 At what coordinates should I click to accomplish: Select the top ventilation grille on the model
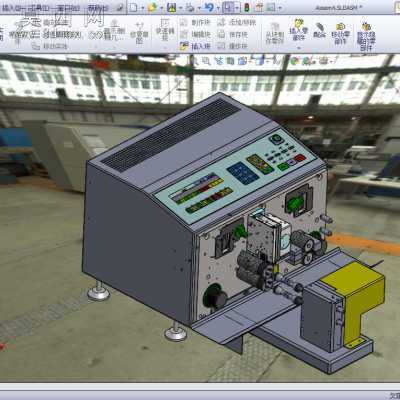coord(170,135)
